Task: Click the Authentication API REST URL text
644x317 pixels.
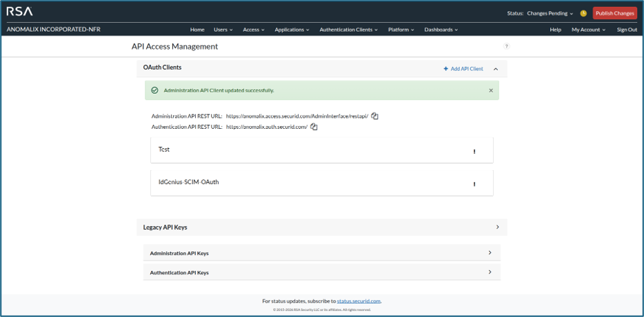Action: 267,127
